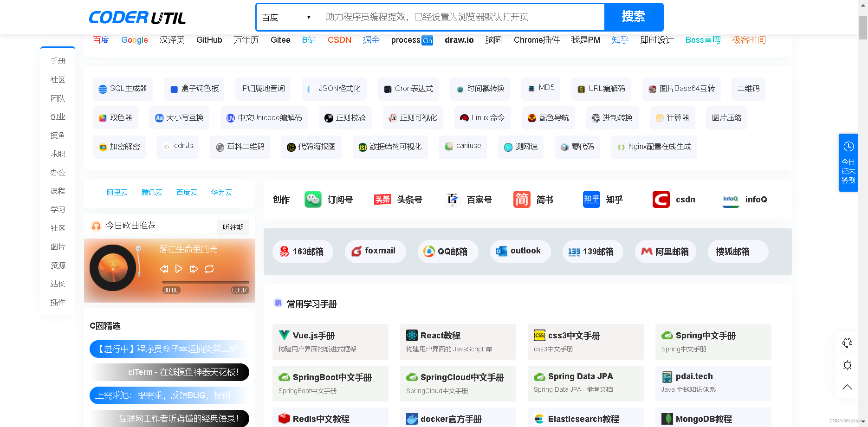This screenshot has width=868, height=427.
Task: Open the Linux 命令 tool
Action: pos(482,118)
